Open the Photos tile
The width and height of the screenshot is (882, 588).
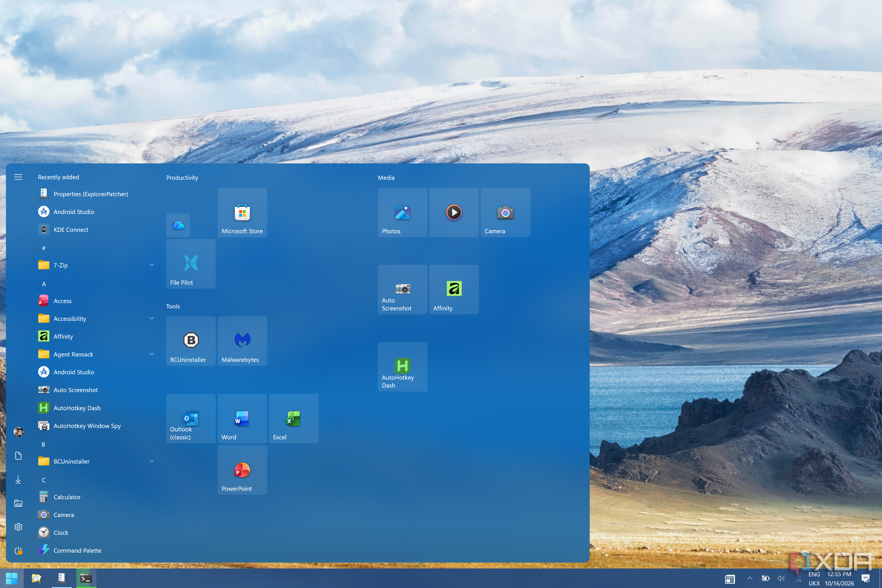click(x=402, y=212)
